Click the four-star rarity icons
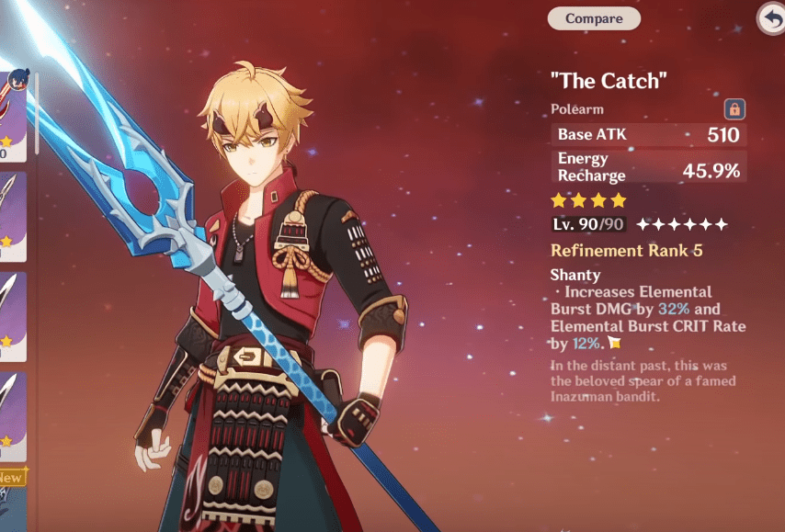Image resolution: width=785 pixels, height=532 pixels. click(x=588, y=200)
